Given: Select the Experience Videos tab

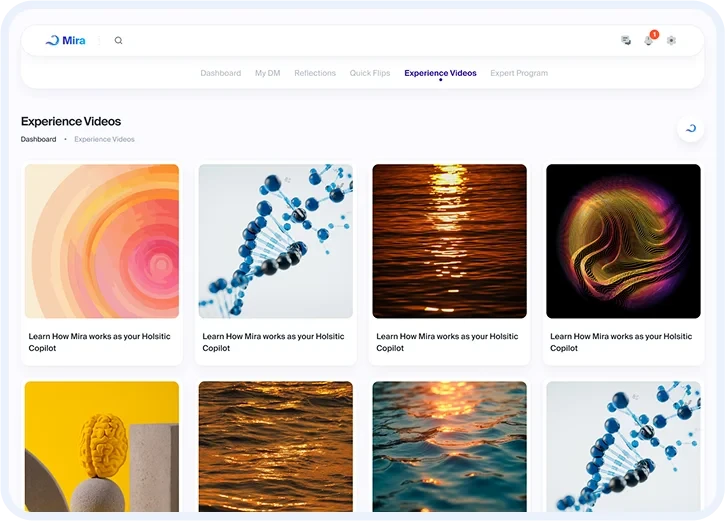Looking at the screenshot, I should [440, 73].
